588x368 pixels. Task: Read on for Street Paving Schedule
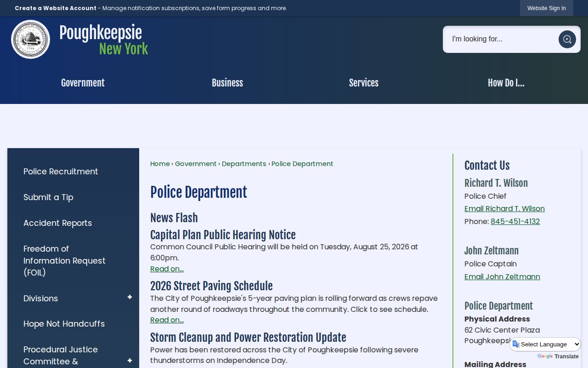pos(167,320)
